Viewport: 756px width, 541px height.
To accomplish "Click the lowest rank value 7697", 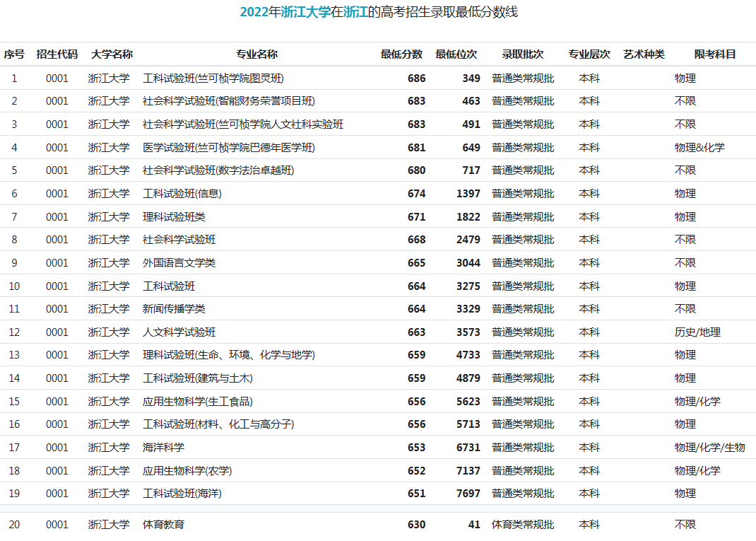I will pyautogui.click(x=468, y=493).
